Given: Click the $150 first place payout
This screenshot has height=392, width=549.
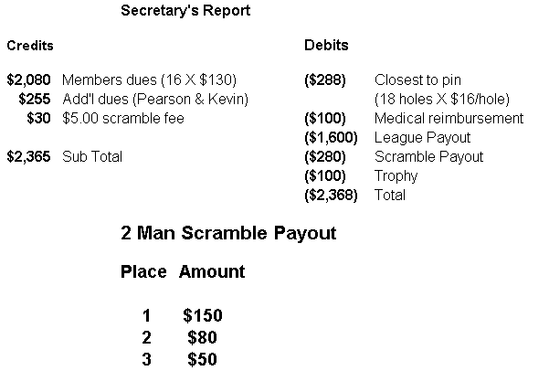Looking at the screenshot, I should pos(203,316).
